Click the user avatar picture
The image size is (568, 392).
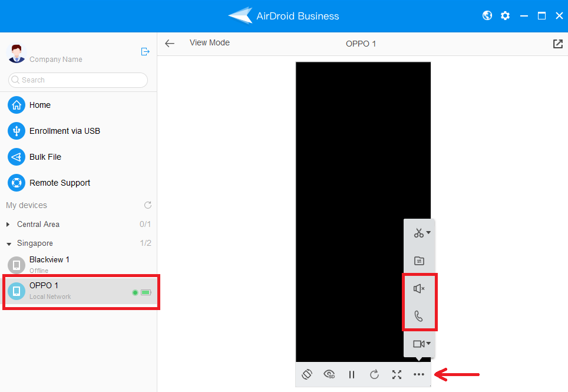(x=16, y=53)
